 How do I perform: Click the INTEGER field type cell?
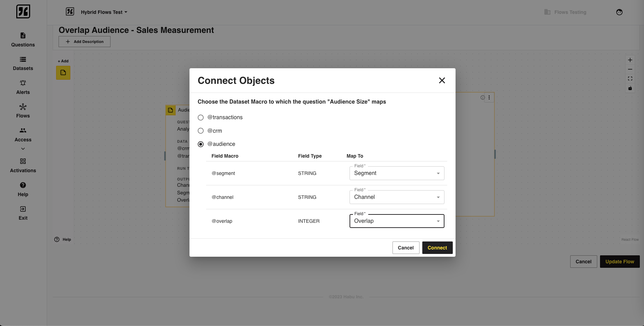click(x=309, y=221)
